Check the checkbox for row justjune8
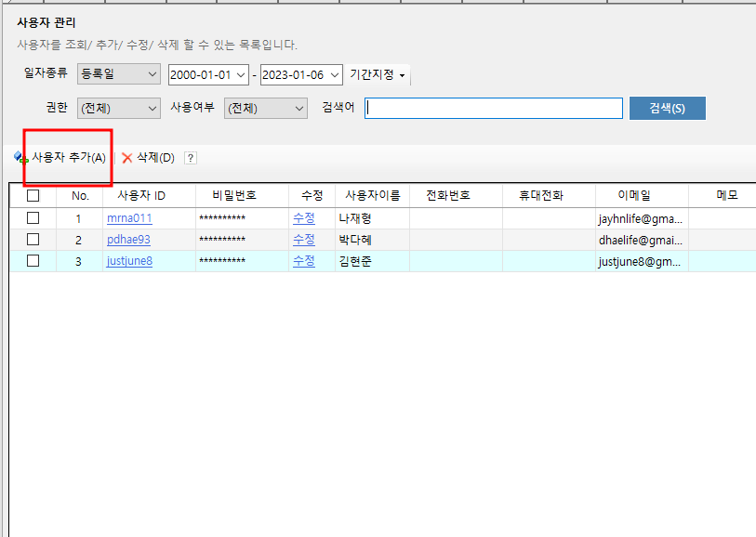The width and height of the screenshot is (756, 537). pyautogui.click(x=33, y=260)
